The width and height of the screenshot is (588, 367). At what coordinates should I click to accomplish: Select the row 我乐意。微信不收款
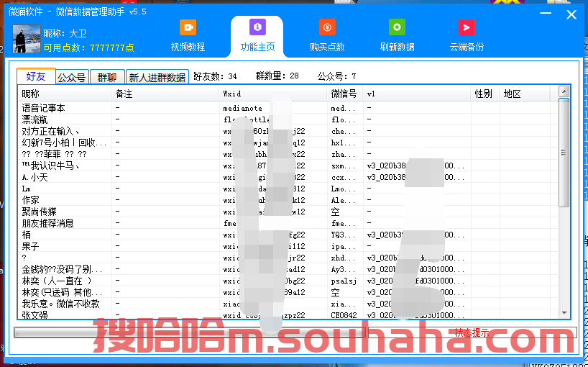click(x=288, y=304)
